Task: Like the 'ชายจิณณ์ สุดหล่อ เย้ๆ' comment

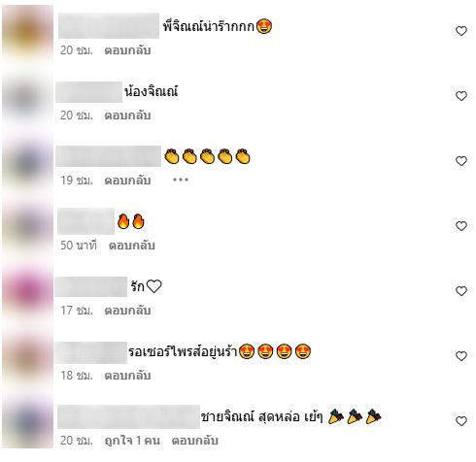Action: [x=461, y=421]
